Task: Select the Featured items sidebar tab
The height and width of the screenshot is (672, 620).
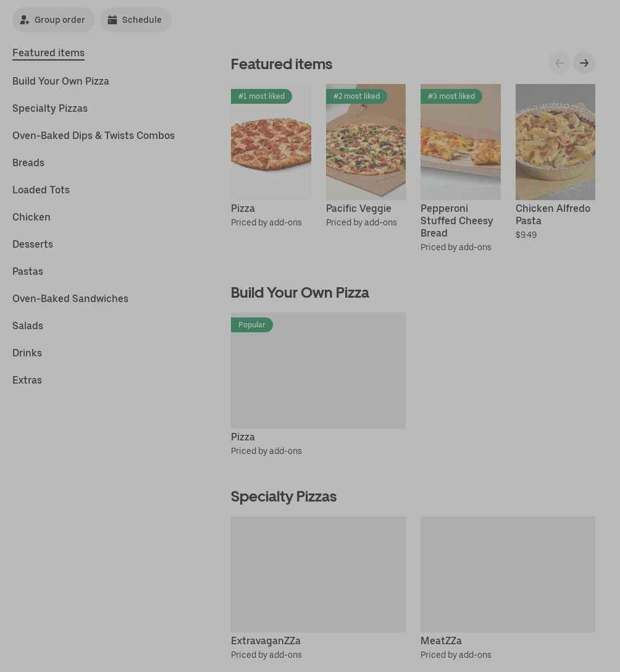Action: click(x=48, y=52)
